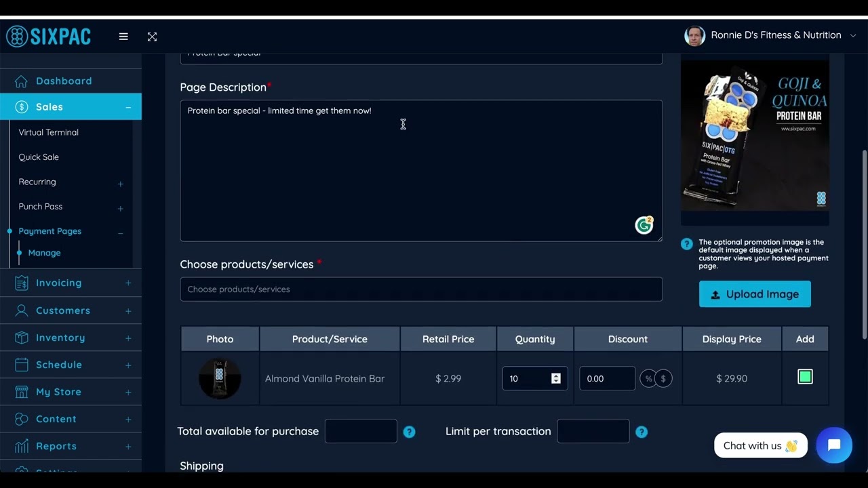868x488 pixels.
Task: Click the Chat with us bubble
Action: [761, 445]
